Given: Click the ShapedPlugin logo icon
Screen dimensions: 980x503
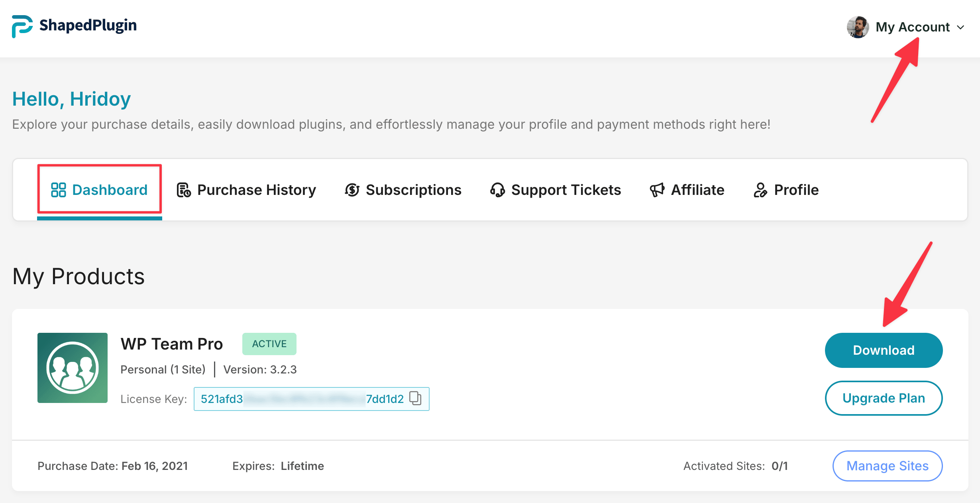Looking at the screenshot, I should point(22,26).
